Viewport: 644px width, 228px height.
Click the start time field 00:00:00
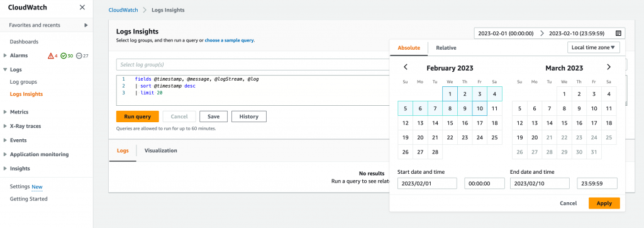pos(485,183)
